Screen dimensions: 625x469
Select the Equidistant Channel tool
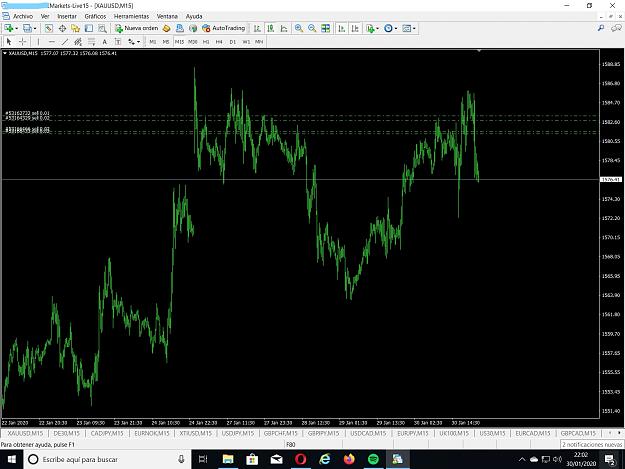[x=78, y=41]
